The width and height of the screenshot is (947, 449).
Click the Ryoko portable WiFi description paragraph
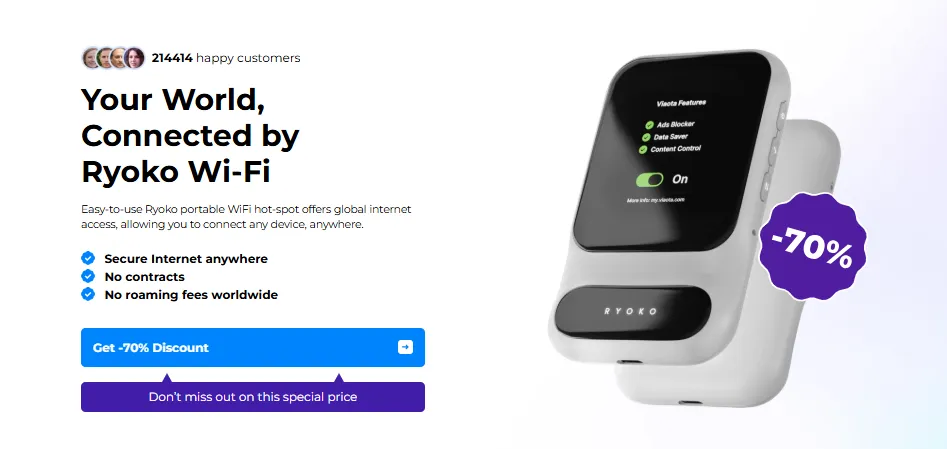point(246,216)
